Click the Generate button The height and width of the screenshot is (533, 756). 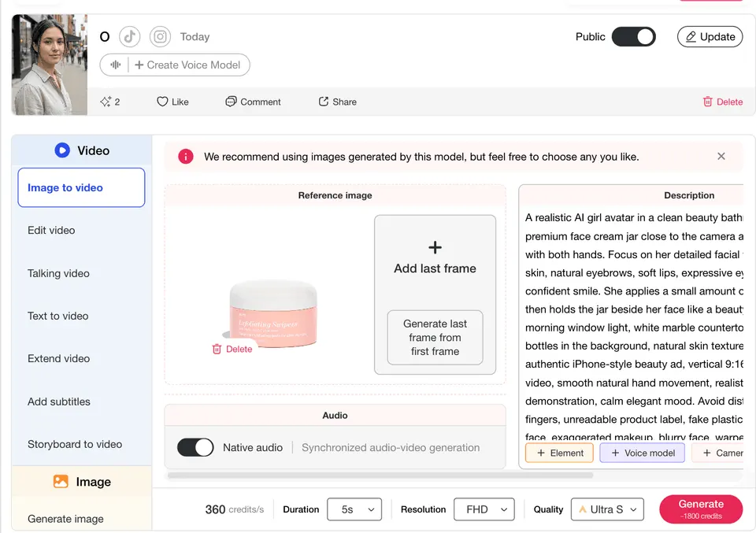click(x=701, y=509)
